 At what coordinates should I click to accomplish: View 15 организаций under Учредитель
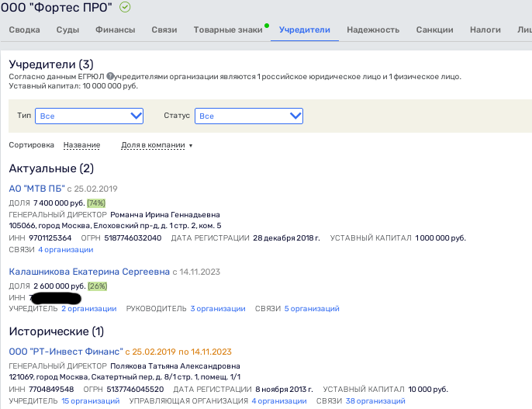[x=91, y=401]
